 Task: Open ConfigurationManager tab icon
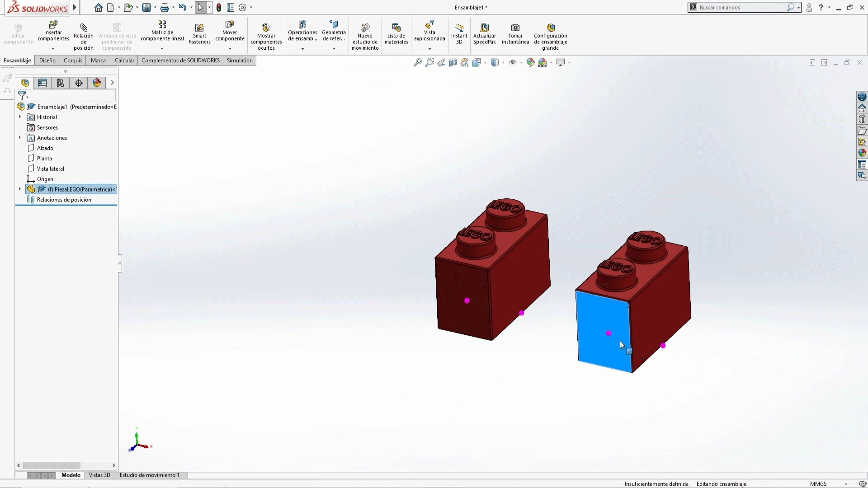(61, 83)
